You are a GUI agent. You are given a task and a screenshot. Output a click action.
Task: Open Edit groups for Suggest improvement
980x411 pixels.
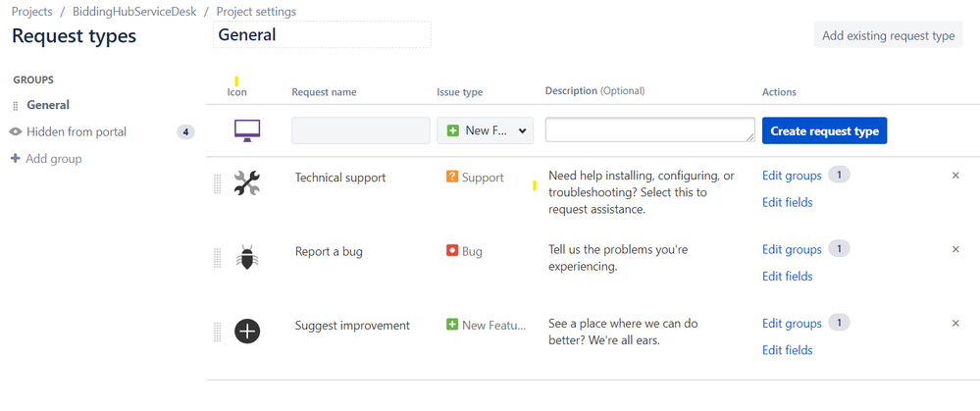(x=792, y=323)
